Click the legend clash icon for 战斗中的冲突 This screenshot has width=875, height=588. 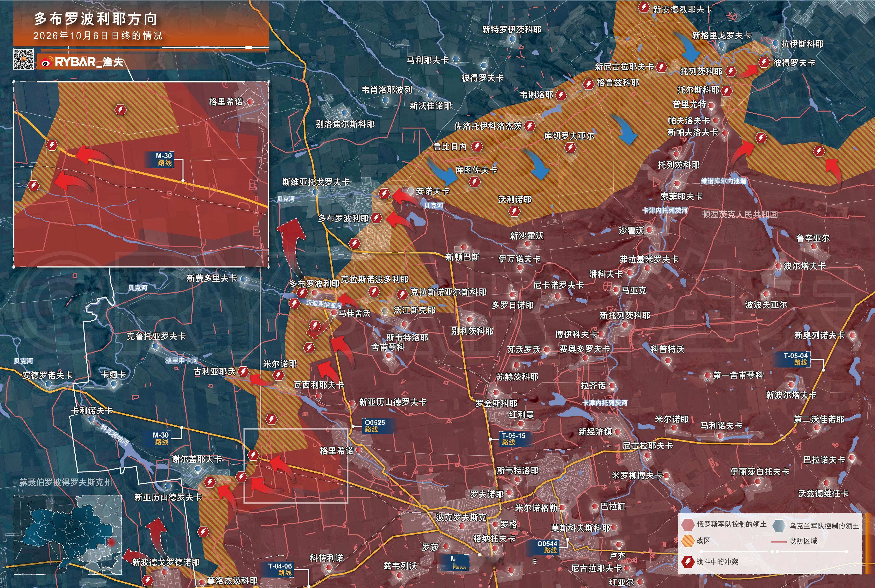coord(687,562)
